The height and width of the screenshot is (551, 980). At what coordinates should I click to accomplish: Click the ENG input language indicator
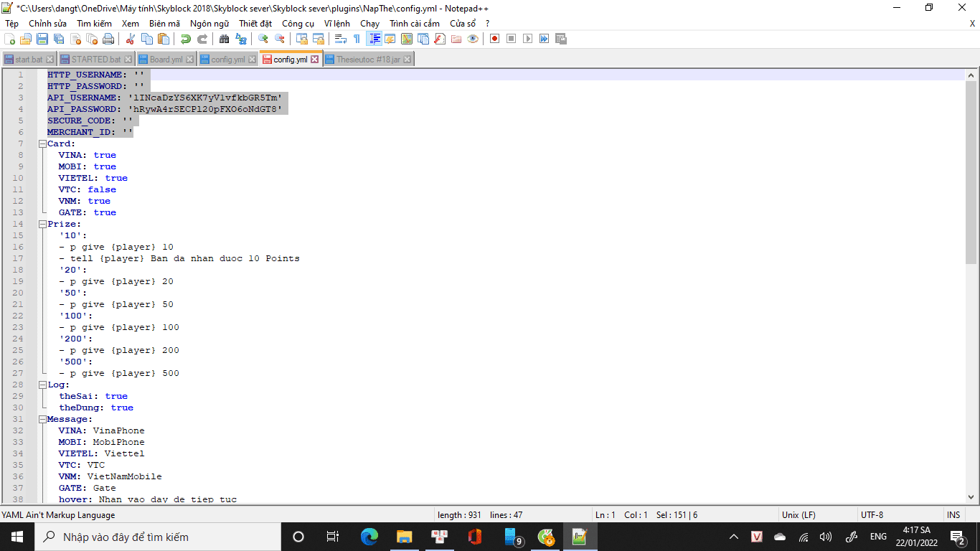click(878, 537)
